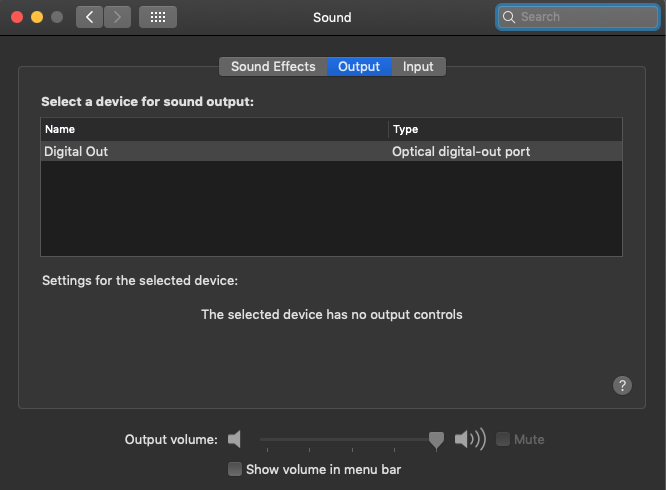The image size is (666, 490).
Task: Close the Sound window with red button
Action: pos(17,17)
